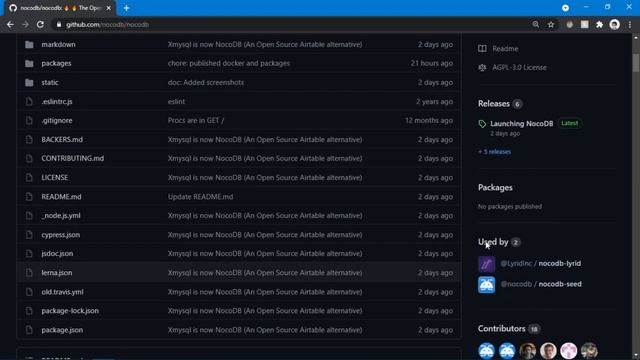640x360 pixels.
Task: Open the Contributors section heading
Action: pyautogui.click(x=502, y=329)
